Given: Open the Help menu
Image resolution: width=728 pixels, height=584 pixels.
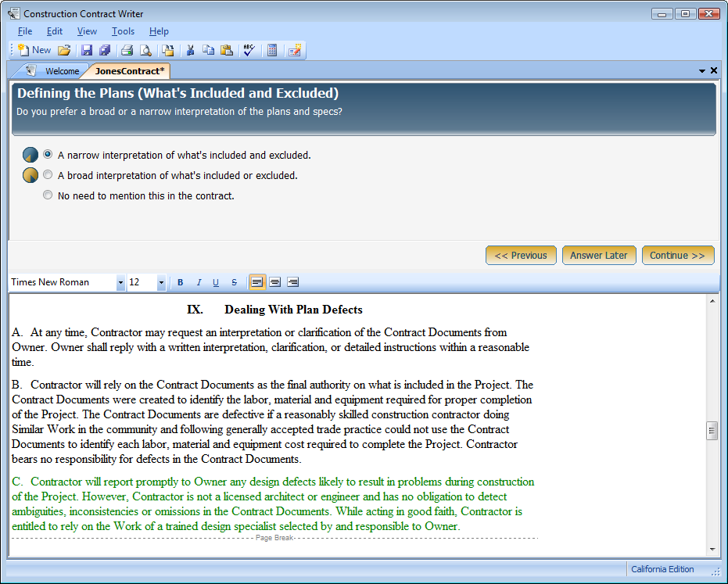Looking at the screenshot, I should click(x=159, y=31).
